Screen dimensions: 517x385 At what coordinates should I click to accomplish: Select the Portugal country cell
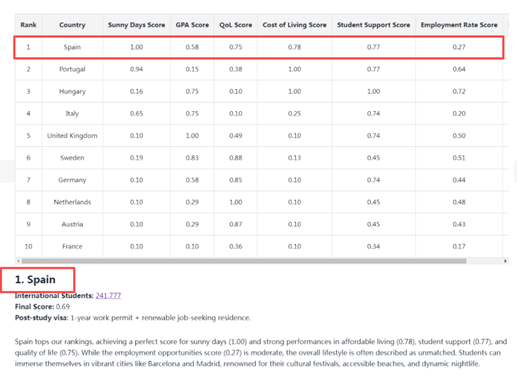point(72,69)
